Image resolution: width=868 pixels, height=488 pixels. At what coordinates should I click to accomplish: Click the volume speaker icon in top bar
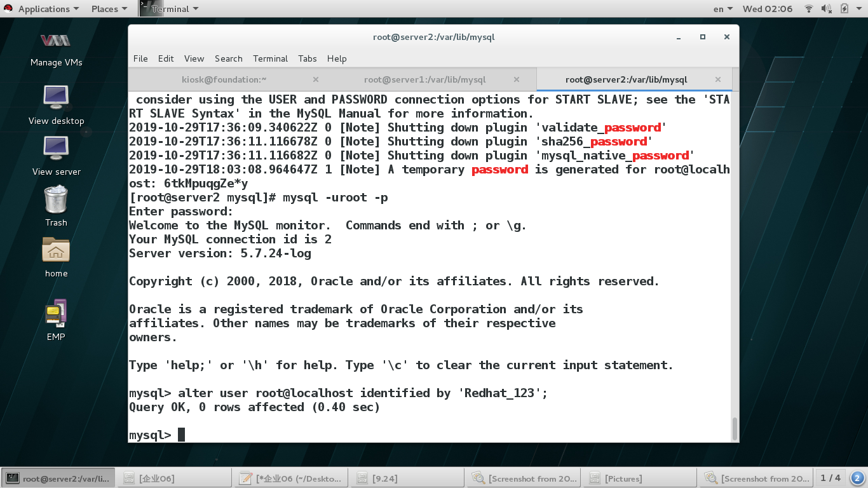[x=826, y=9]
